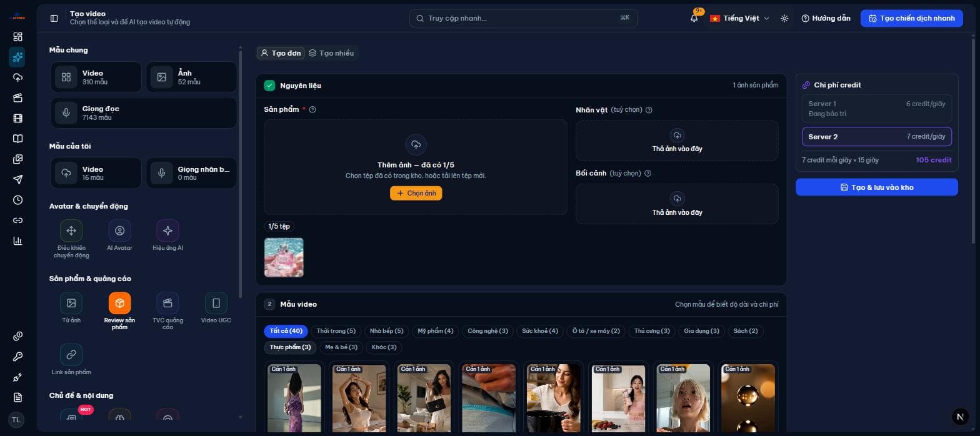Click the sparkle create-video icon in left rail
The image size is (980, 436).
click(17, 57)
